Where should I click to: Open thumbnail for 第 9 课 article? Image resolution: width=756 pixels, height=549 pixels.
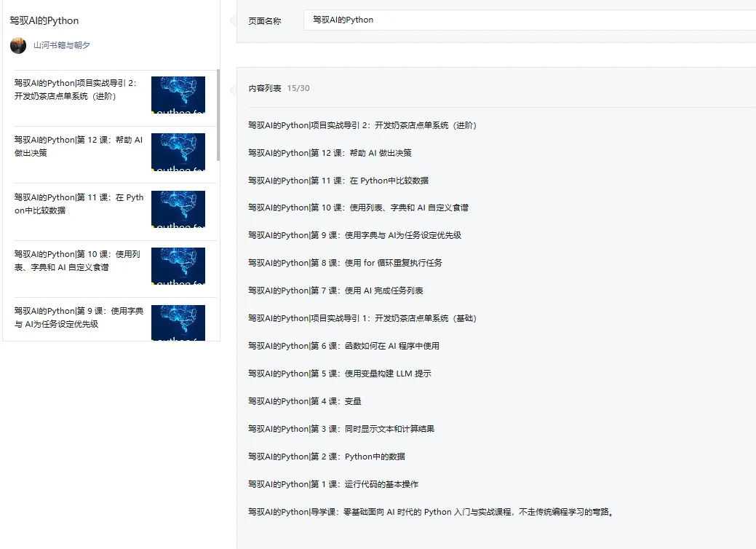pyautogui.click(x=178, y=323)
